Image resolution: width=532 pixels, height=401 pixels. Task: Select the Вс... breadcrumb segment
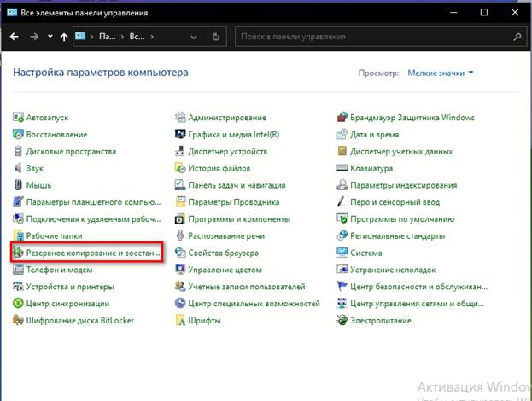[137, 37]
